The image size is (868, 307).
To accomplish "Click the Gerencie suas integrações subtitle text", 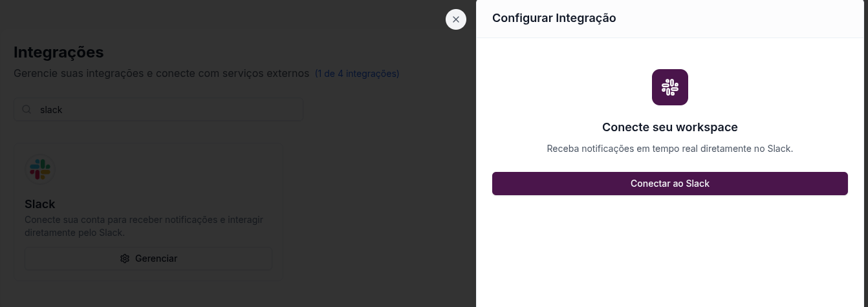I will pyautogui.click(x=161, y=74).
